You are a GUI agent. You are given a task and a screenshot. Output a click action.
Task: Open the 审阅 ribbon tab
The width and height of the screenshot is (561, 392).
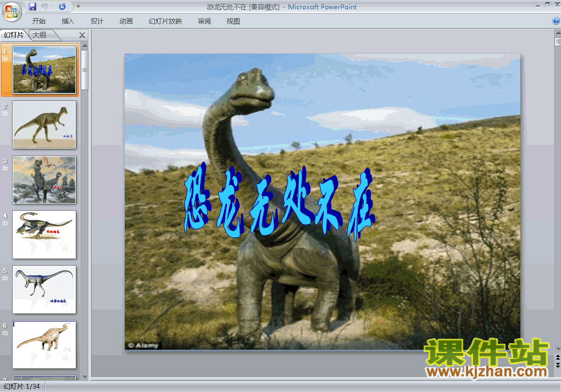(x=204, y=21)
